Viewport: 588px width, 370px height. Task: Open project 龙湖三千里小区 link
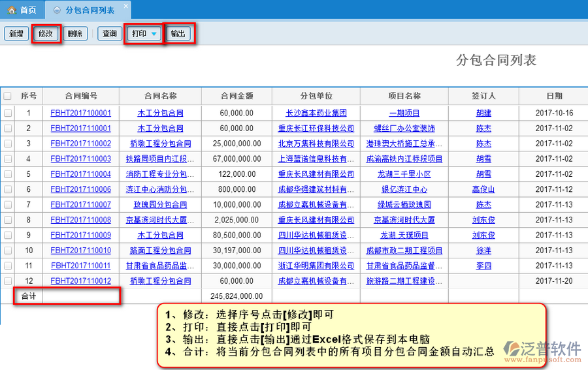tap(404, 174)
